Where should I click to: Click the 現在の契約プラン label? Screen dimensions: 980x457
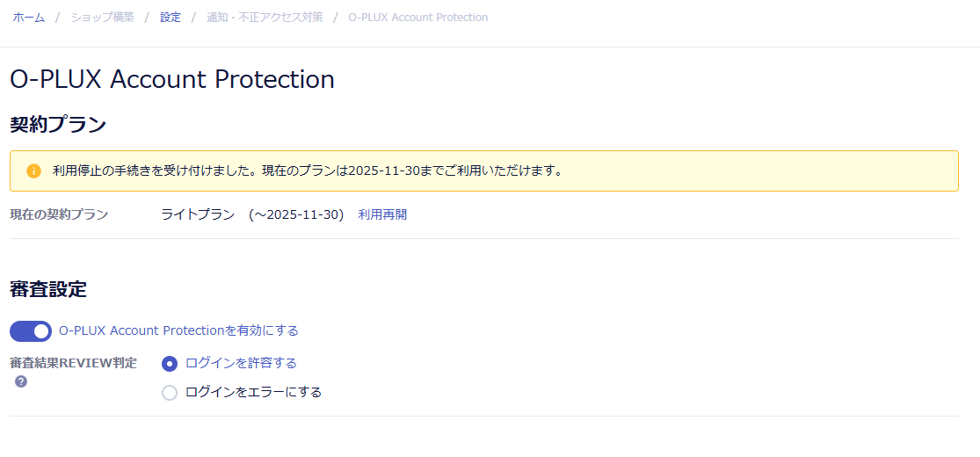(60, 215)
